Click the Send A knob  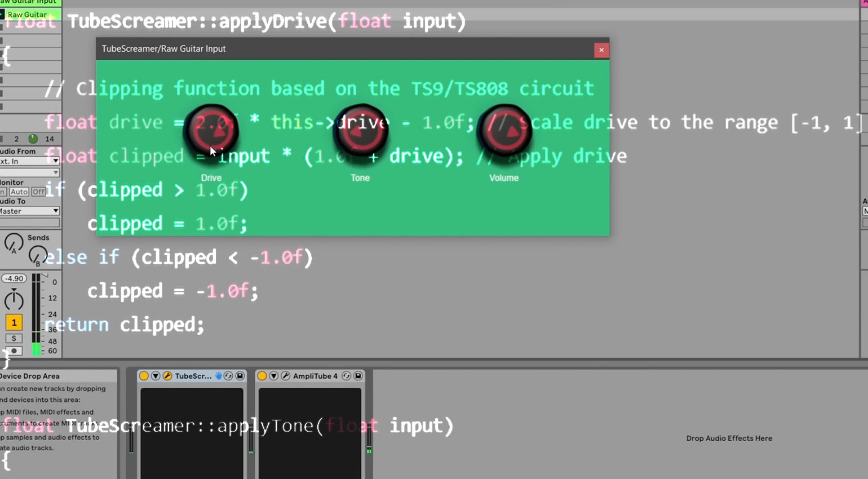coord(14,243)
